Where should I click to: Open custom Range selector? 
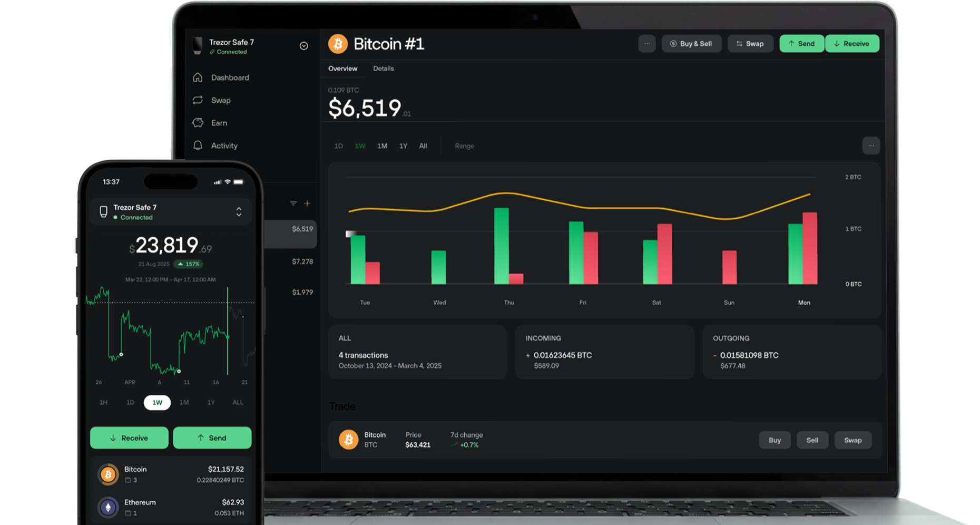click(x=464, y=146)
